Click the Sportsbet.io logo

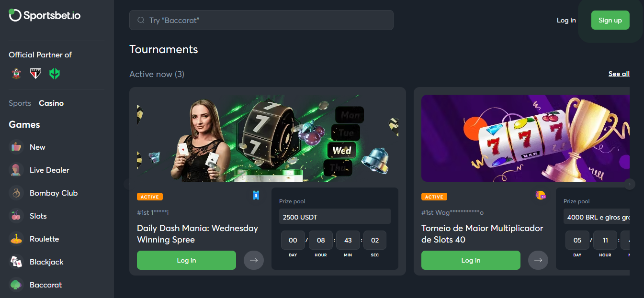(45, 15)
